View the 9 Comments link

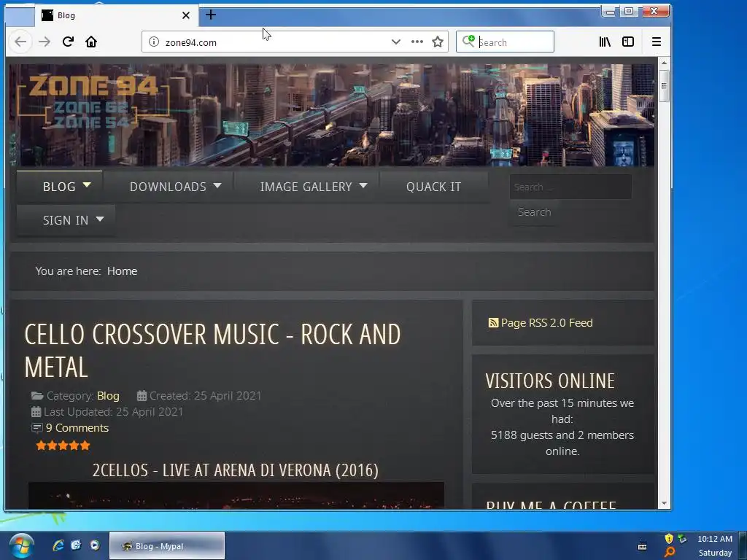coord(77,427)
